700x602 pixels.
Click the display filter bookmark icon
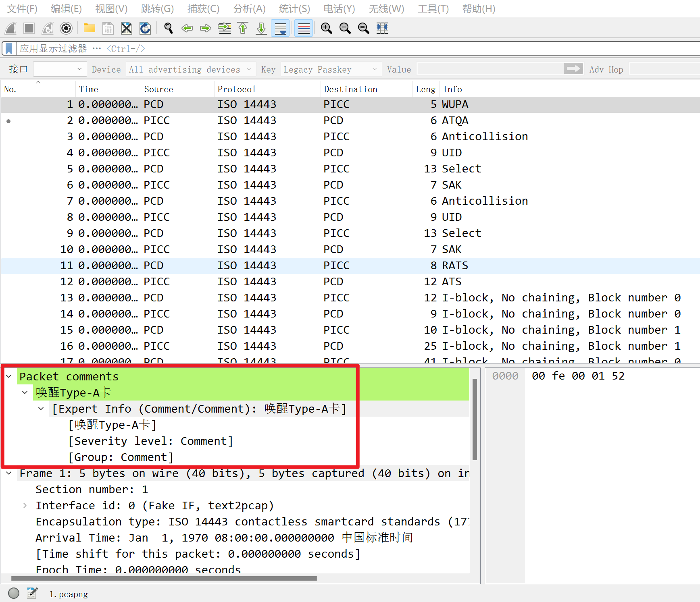pyautogui.click(x=9, y=49)
